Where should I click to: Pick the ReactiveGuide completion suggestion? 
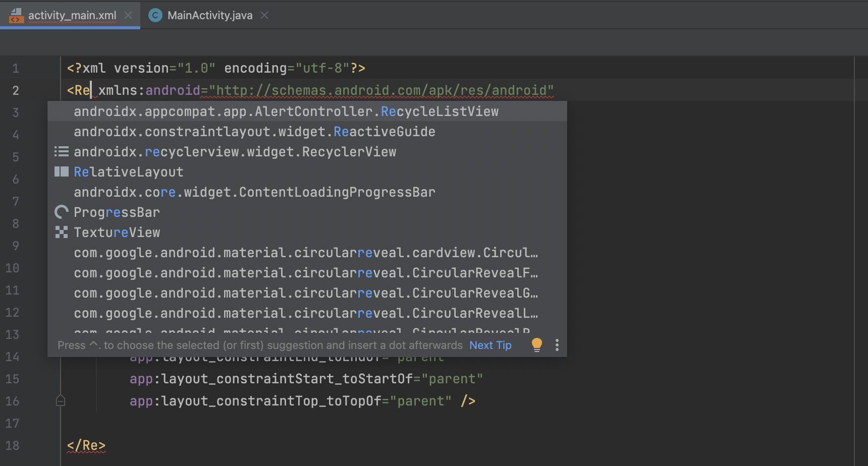254,132
